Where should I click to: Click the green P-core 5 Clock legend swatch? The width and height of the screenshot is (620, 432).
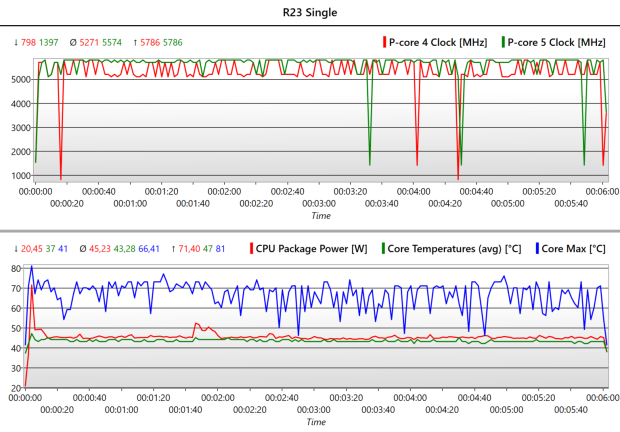click(502, 43)
